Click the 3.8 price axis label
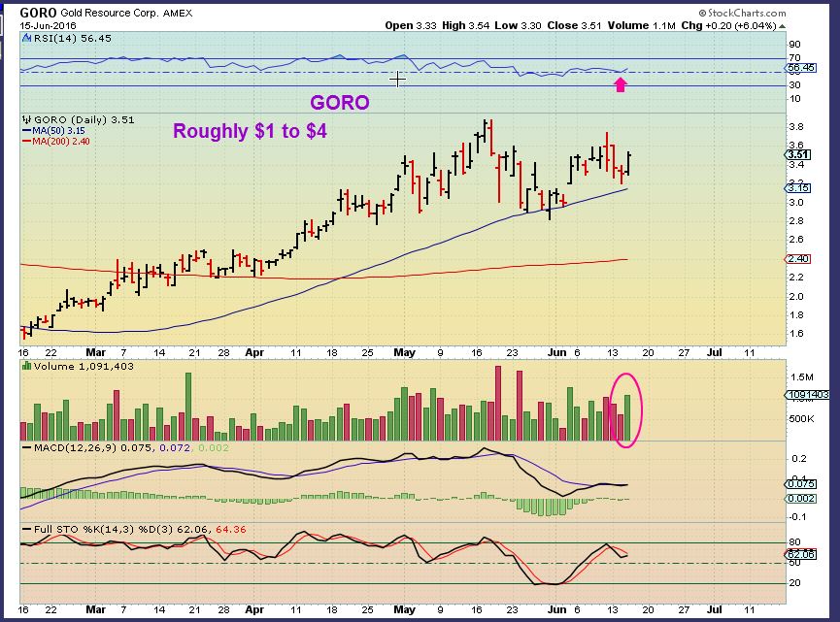Image resolution: width=840 pixels, height=622 pixels. tap(796, 127)
